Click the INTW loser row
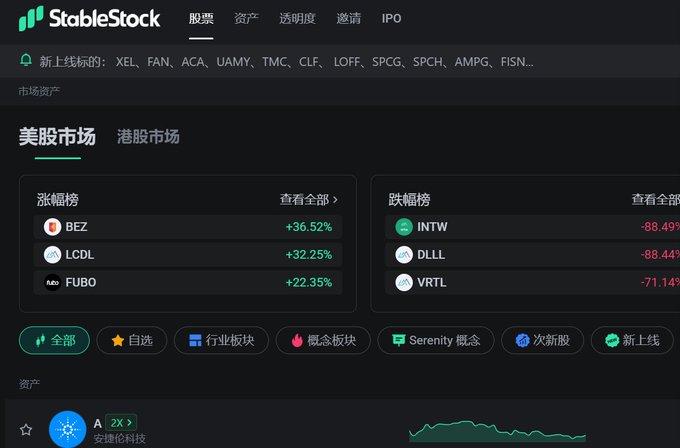Viewport: 680px width, 448px height. coord(533,227)
